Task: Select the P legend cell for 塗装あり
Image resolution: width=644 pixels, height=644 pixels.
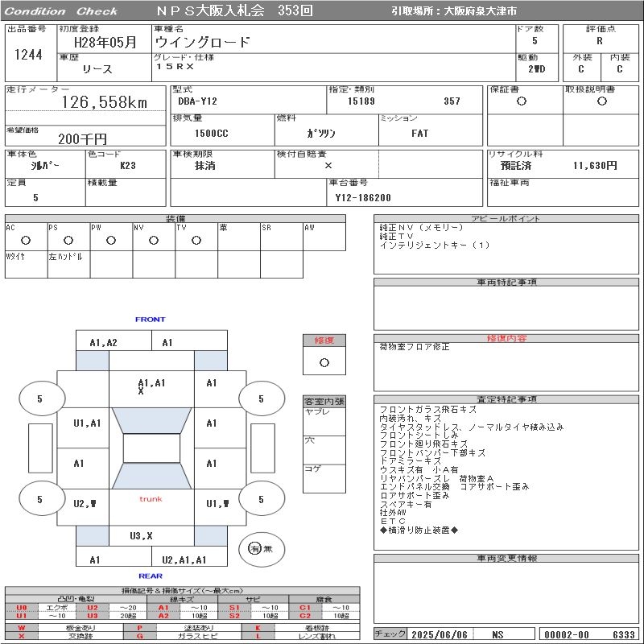Action: coord(139,628)
